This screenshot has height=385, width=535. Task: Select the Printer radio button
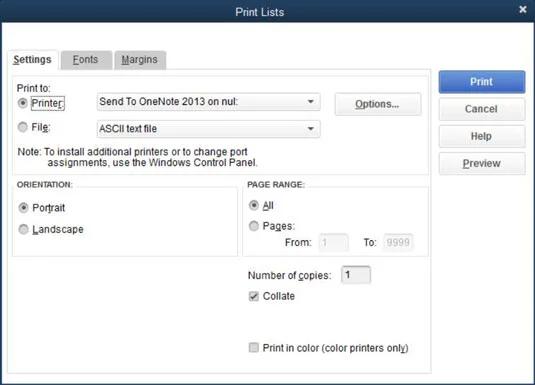point(23,103)
